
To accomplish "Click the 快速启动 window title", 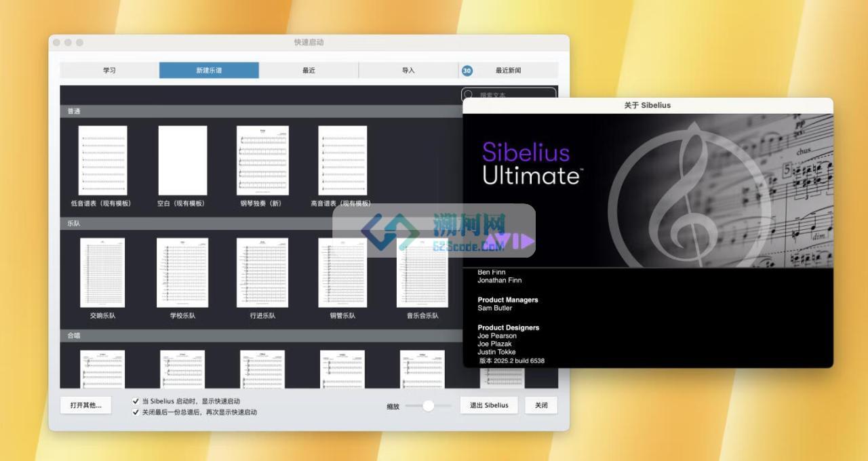I will (309, 42).
